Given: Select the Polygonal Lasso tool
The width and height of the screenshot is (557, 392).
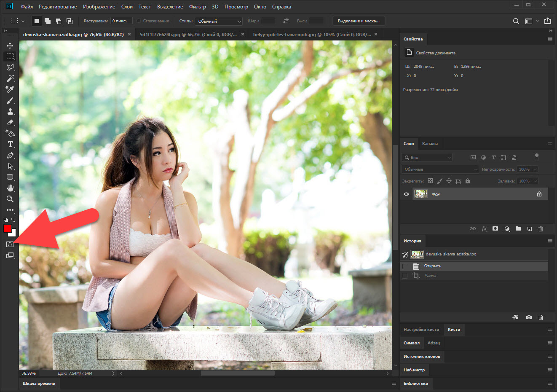Looking at the screenshot, I should click(10, 67).
